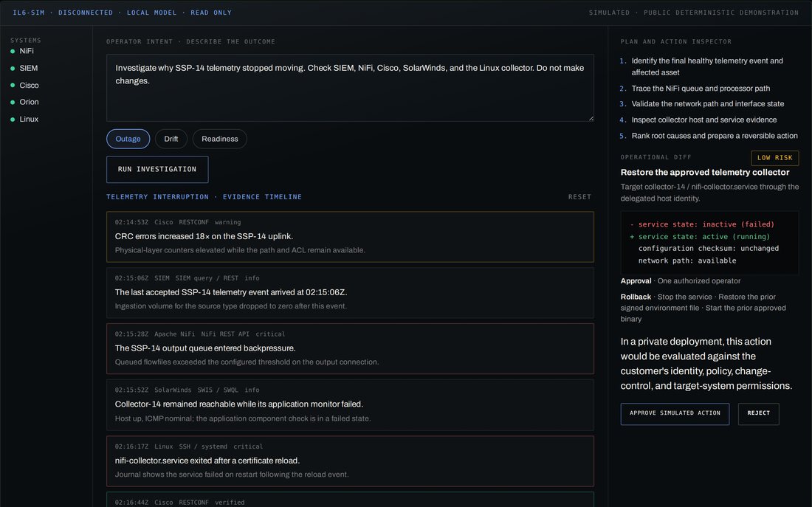Click the 'Rollback' label text
The image size is (812, 507).
click(x=636, y=297)
